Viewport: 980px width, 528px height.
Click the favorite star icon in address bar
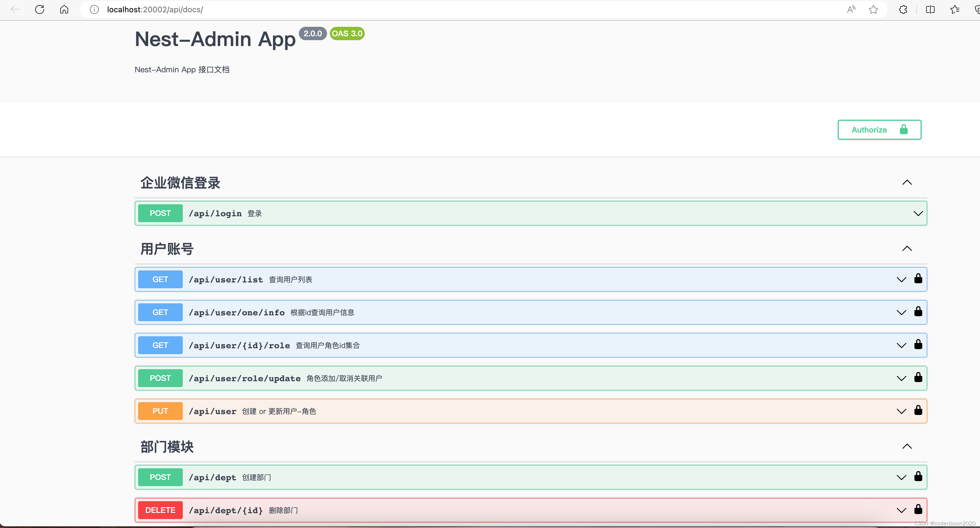(x=873, y=9)
